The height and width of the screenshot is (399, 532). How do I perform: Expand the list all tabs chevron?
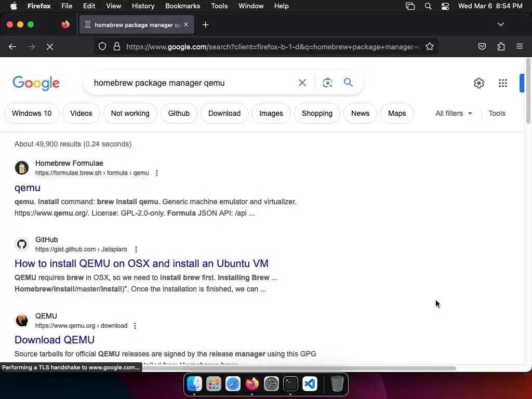point(500,24)
